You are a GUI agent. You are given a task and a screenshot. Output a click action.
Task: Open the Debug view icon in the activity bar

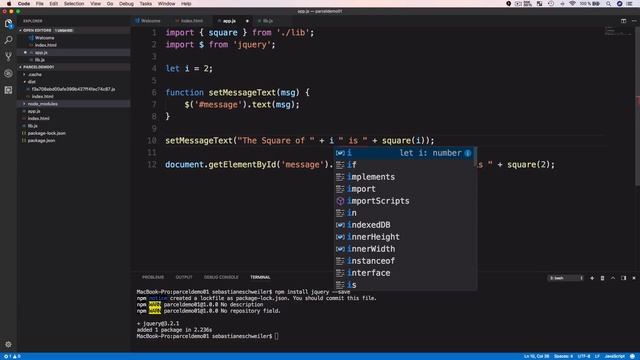click(9, 73)
